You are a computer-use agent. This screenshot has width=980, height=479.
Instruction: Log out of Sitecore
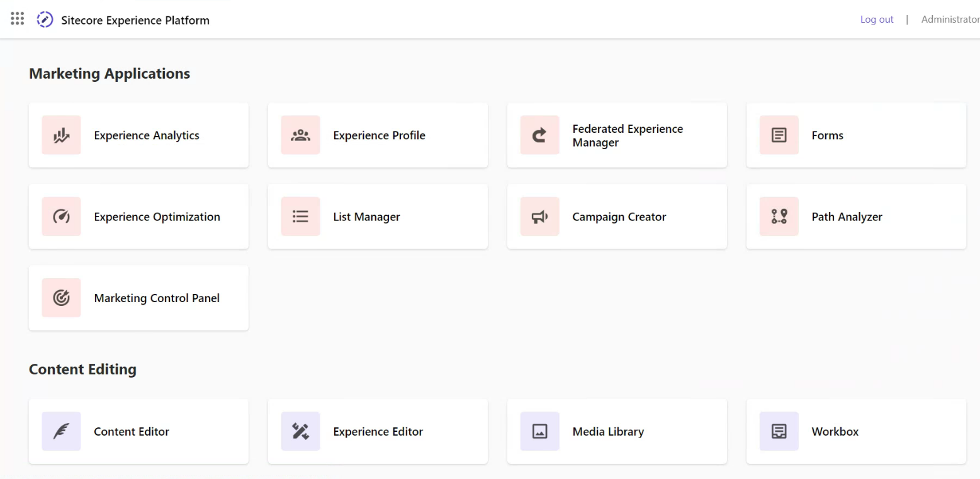tap(877, 20)
